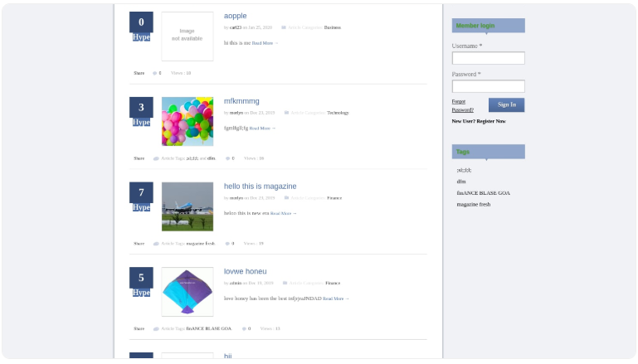This screenshot has width=638, height=364.
Task: Click the category folder icon in mfkmmmg row
Action: [x=286, y=113]
